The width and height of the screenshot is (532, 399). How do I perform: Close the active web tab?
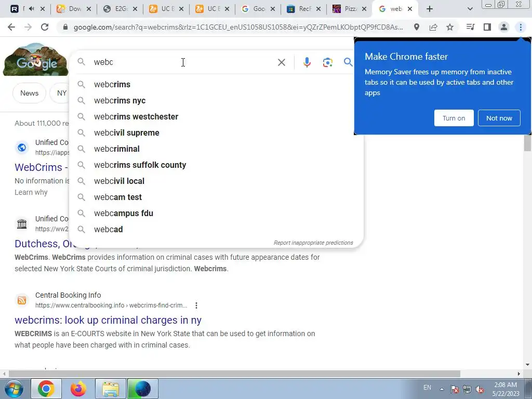coord(410,9)
